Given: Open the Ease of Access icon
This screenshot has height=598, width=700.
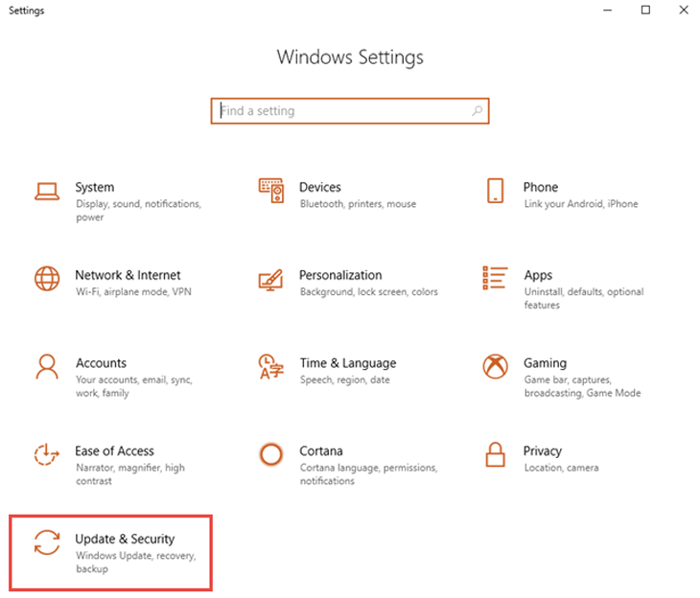Looking at the screenshot, I should (x=47, y=454).
